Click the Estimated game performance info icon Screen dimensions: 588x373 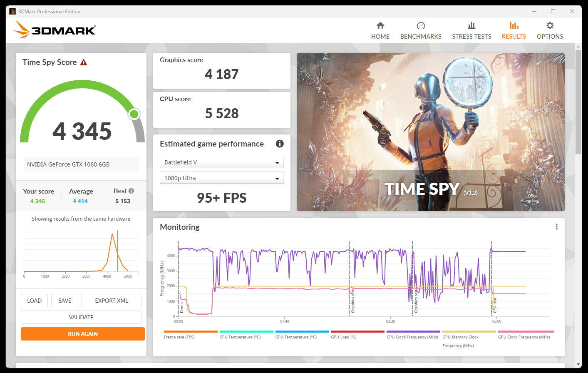280,144
